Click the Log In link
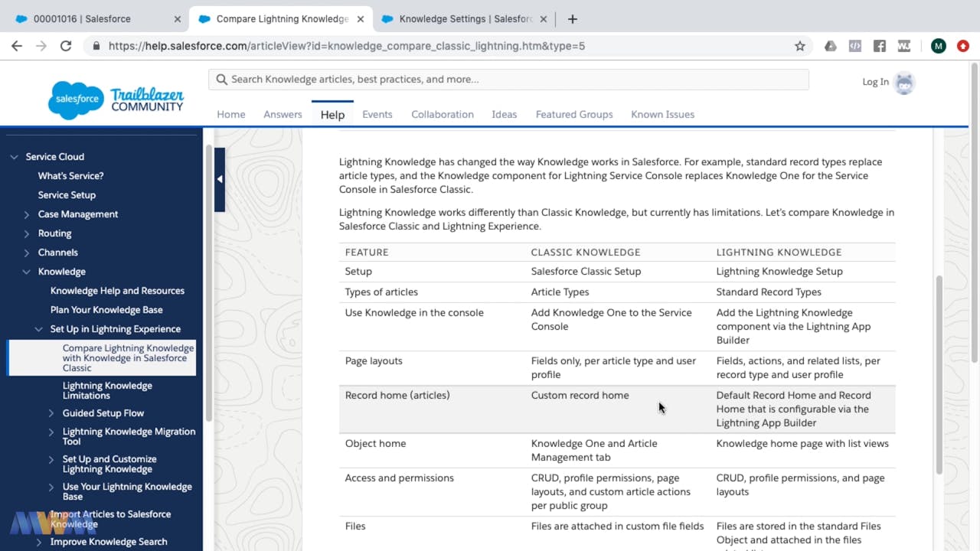This screenshot has height=551, width=980. coord(875,82)
